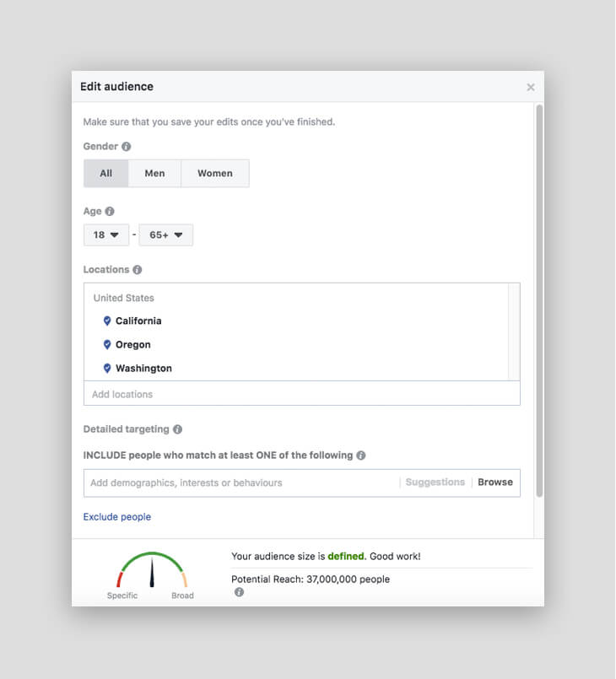Click the dialog's vertical scrollbar
Image resolution: width=616 pixels, height=679 pixels.
(539, 301)
